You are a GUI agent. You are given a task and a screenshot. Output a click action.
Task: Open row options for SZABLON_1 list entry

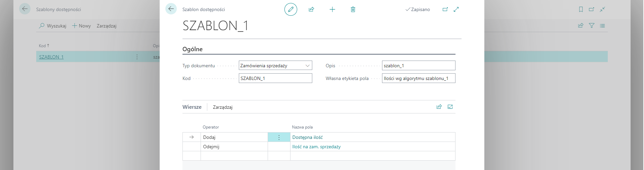pyautogui.click(x=137, y=57)
